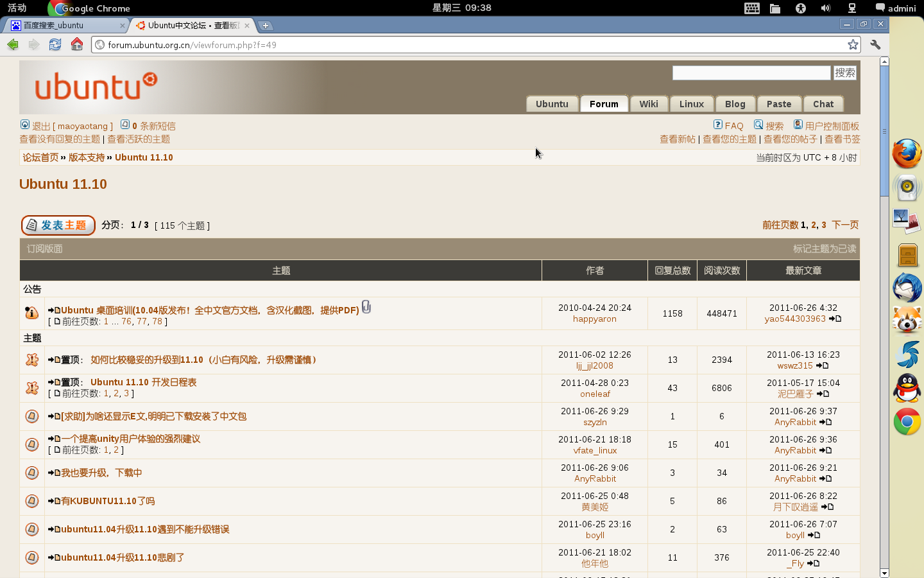The image size is (924, 578).
Task: Click the 搜索 button beside the search box
Action: [844, 73]
